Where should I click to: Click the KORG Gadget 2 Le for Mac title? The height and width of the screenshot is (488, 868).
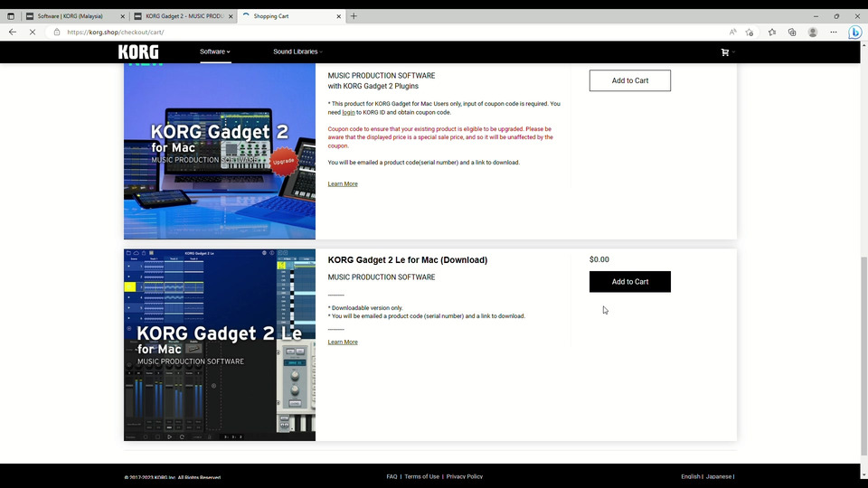tap(408, 260)
